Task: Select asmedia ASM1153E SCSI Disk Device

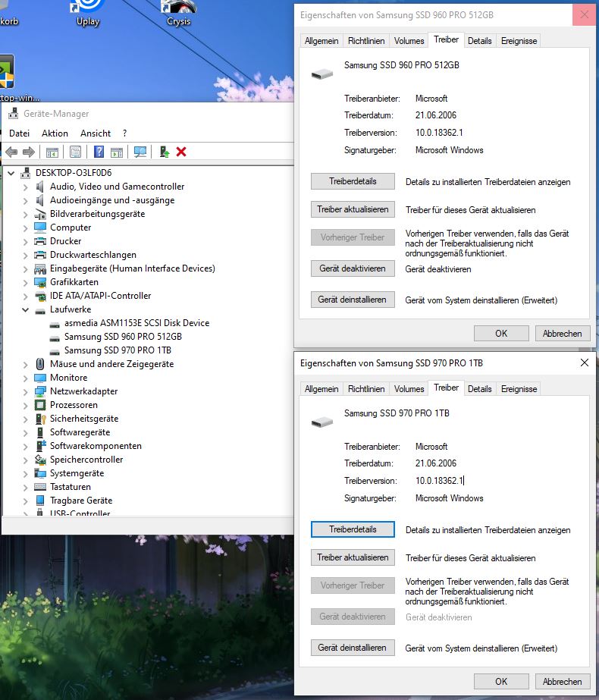Action: (x=136, y=323)
